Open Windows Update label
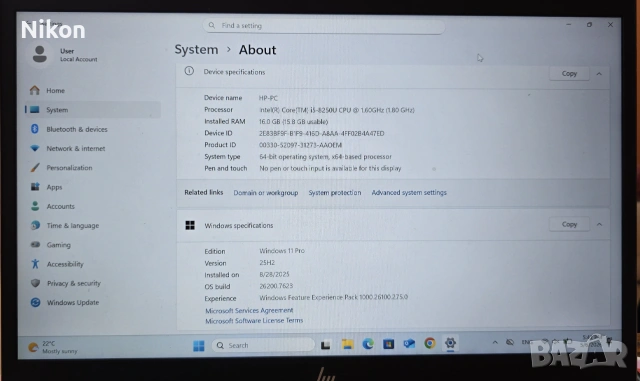The image size is (640, 381). 73,303
